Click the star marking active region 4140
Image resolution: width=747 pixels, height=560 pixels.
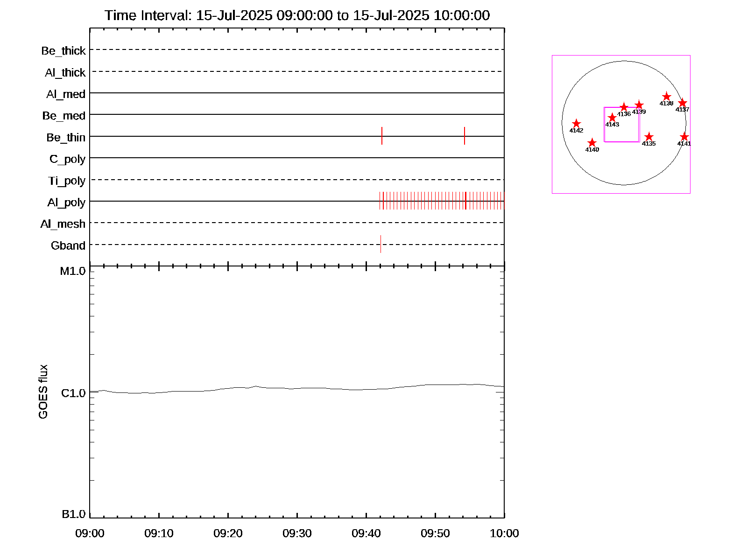pos(592,143)
